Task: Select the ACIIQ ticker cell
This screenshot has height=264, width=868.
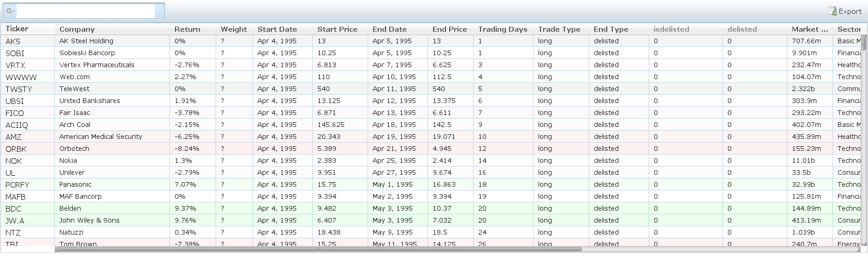Action: pos(28,125)
